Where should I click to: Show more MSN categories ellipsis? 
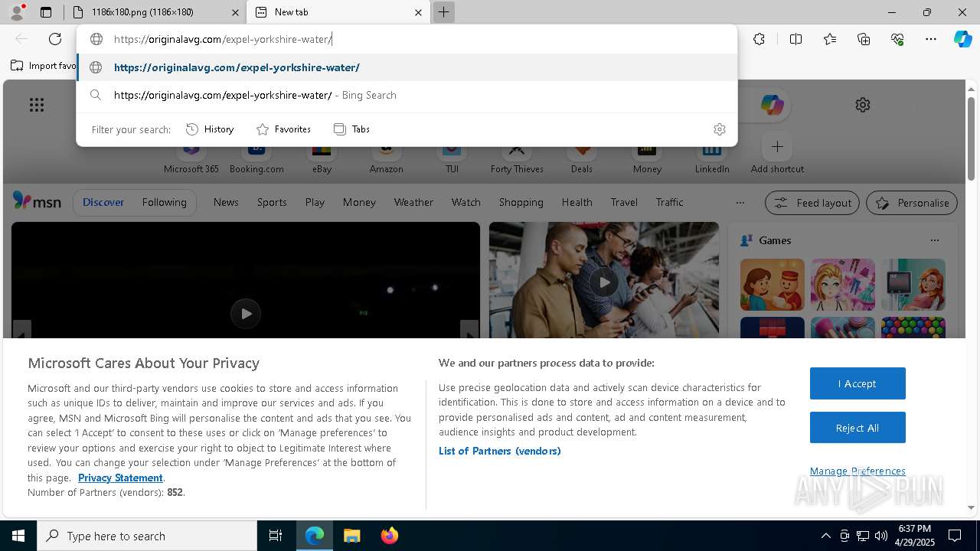740,203
